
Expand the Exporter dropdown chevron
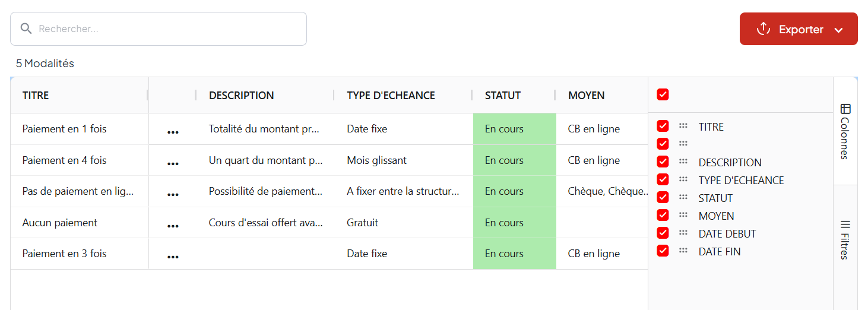click(838, 30)
